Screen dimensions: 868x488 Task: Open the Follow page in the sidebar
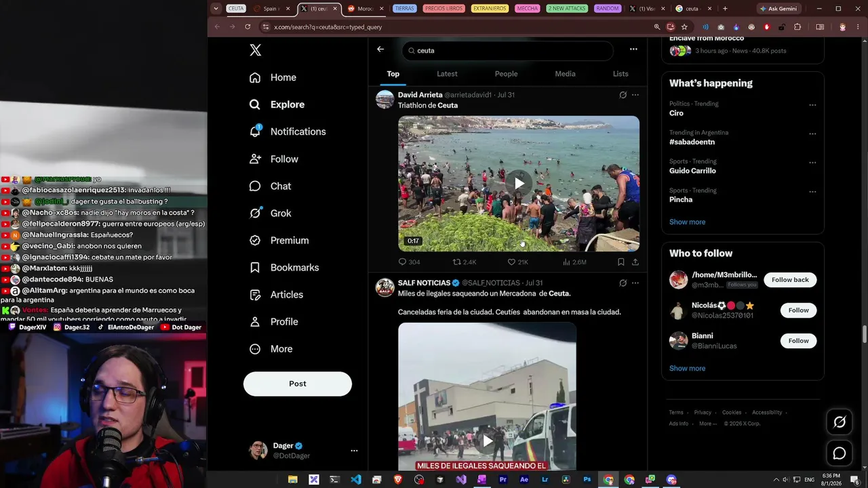click(273, 159)
